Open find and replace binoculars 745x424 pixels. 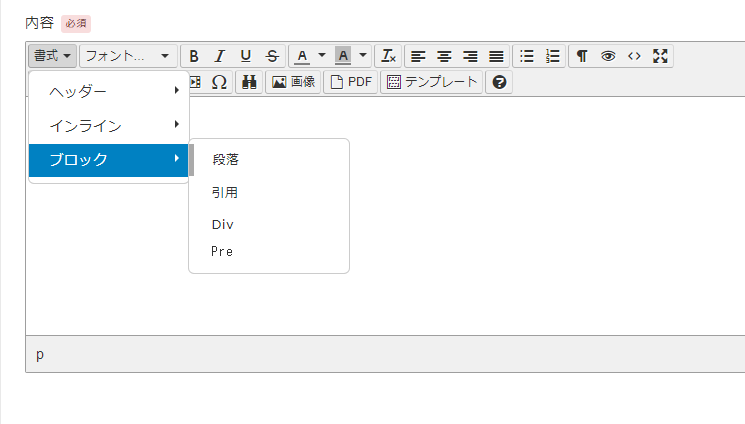pyautogui.click(x=249, y=82)
